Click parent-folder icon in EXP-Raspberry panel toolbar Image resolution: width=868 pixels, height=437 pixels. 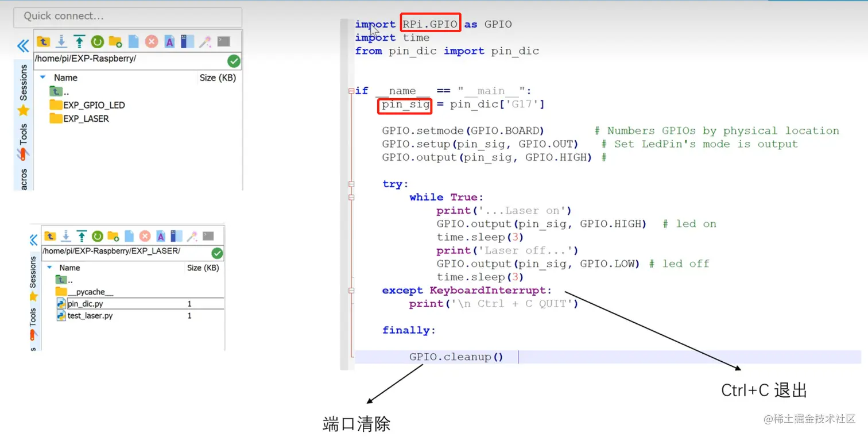pyautogui.click(x=44, y=41)
